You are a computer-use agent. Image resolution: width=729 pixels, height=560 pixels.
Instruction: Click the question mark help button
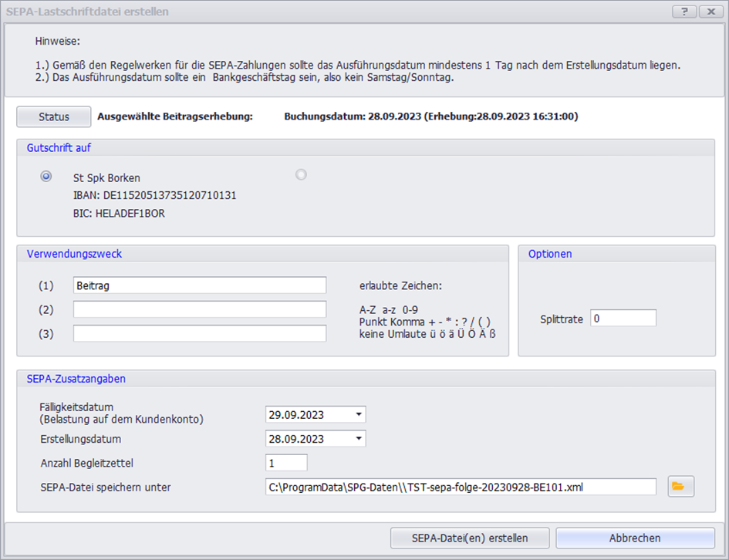(683, 12)
